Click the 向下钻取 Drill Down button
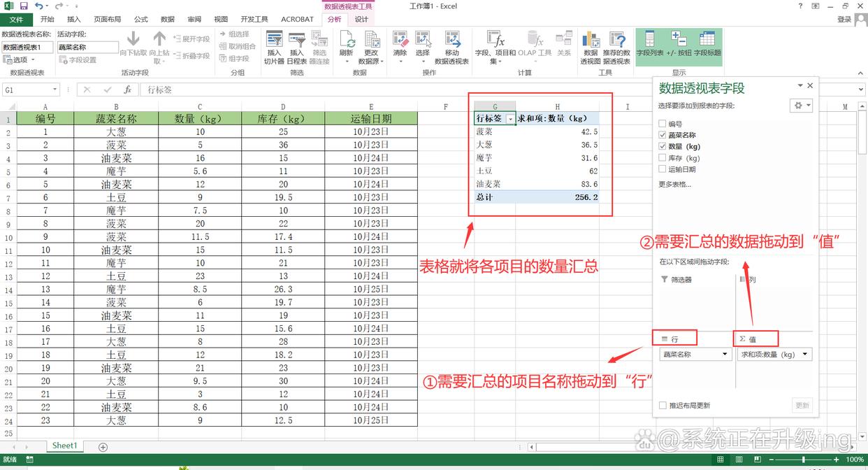This screenshot has width=868, height=470. pyautogui.click(x=133, y=44)
